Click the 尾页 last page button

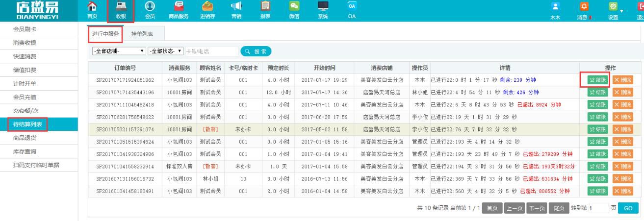pos(559,208)
